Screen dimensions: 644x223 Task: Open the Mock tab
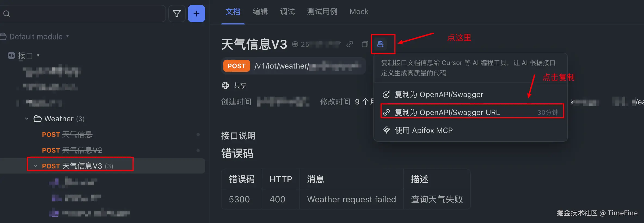[359, 12]
